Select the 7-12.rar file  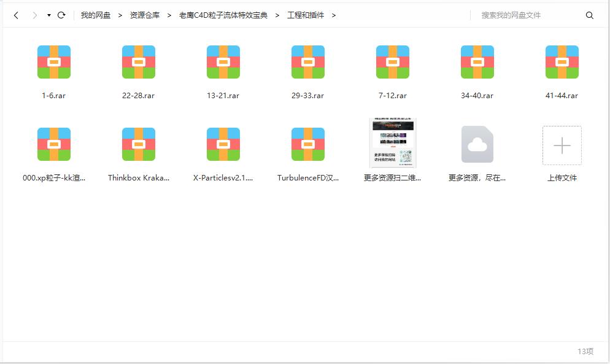click(393, 62)
